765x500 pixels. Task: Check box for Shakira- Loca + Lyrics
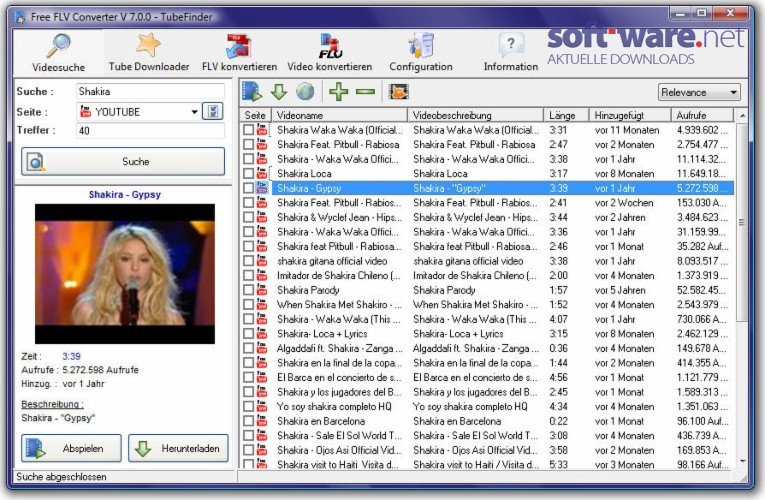pyautogui.click(x=248, y=334)
